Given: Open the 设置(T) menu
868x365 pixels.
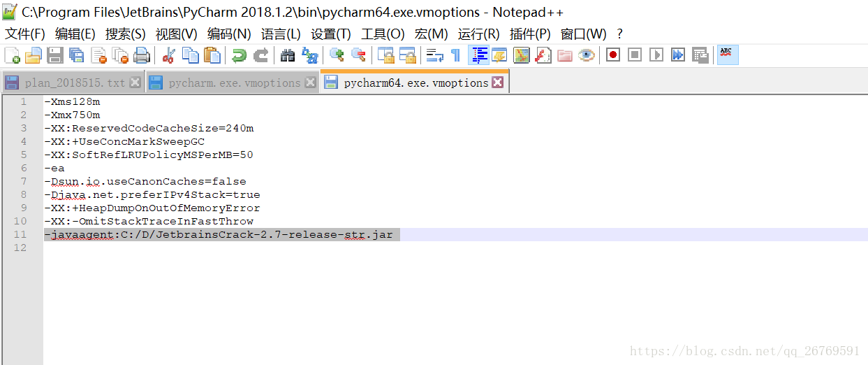Looking at the screenshot, I should click(331, 34).
